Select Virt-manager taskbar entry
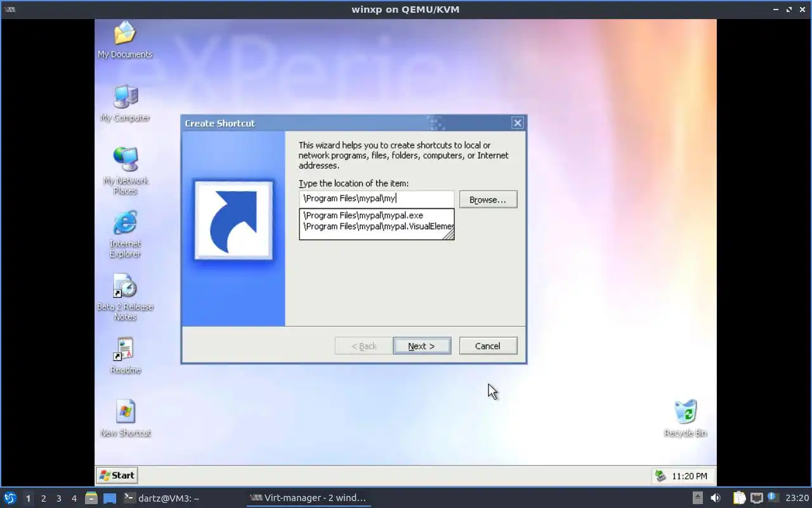This screenshot has height=508, width=812. (308, 498)
